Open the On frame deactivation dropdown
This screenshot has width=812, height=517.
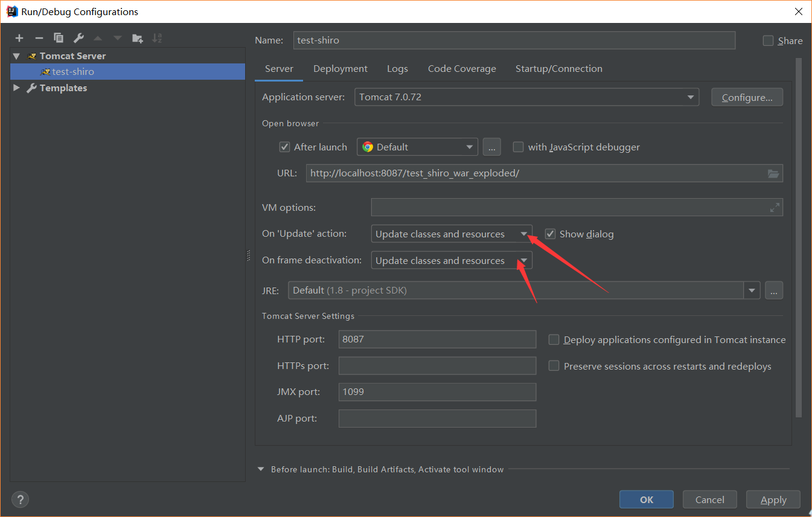tap(452, 260)
